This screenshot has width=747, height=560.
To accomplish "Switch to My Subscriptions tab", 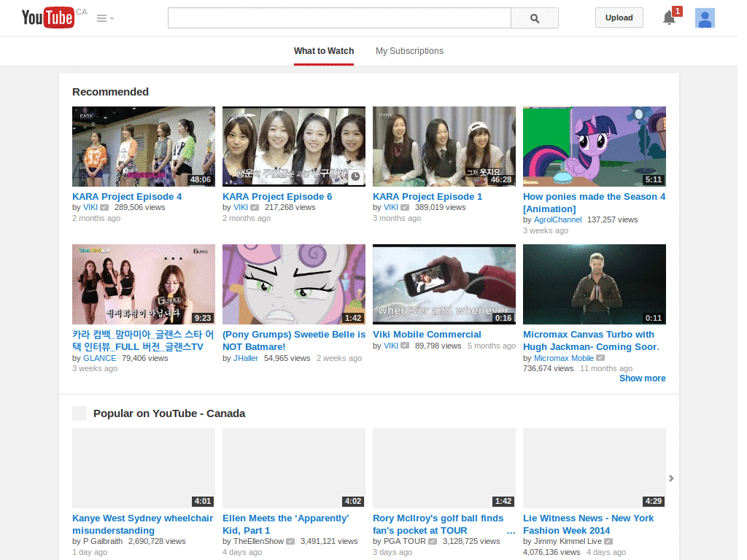I will coord(409,51).
